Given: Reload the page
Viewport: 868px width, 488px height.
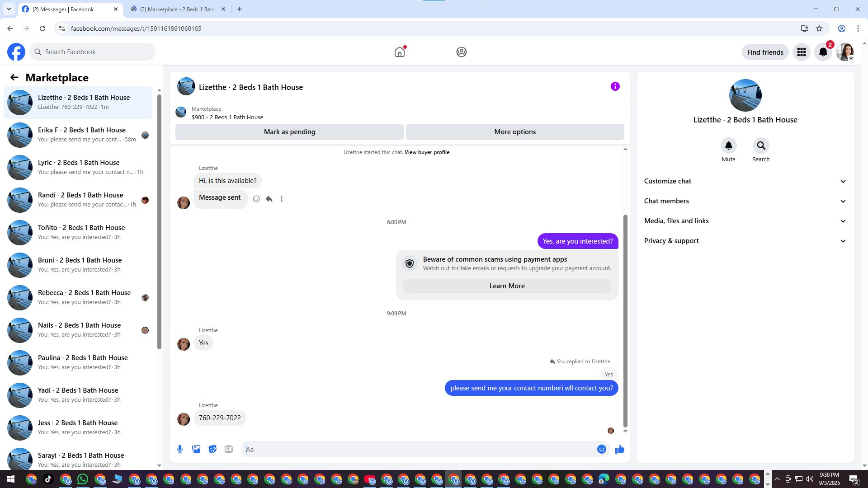Looking at the screenshot, I should tap(42, 28).
